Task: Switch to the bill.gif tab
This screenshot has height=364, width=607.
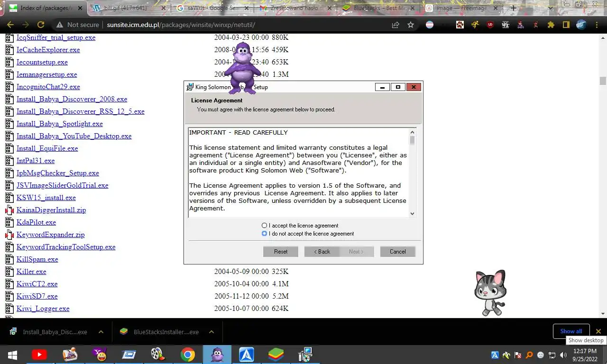Action: [x=129, y=8]
